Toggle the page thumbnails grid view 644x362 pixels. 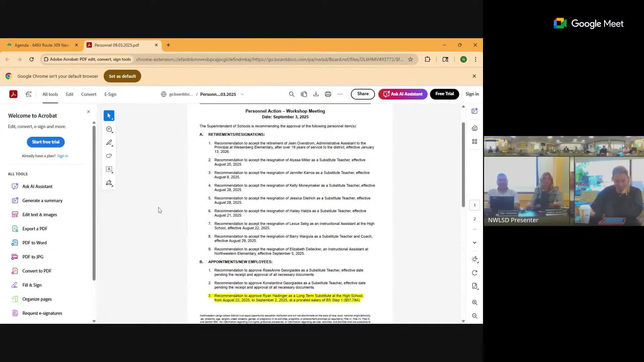[475, 142]
